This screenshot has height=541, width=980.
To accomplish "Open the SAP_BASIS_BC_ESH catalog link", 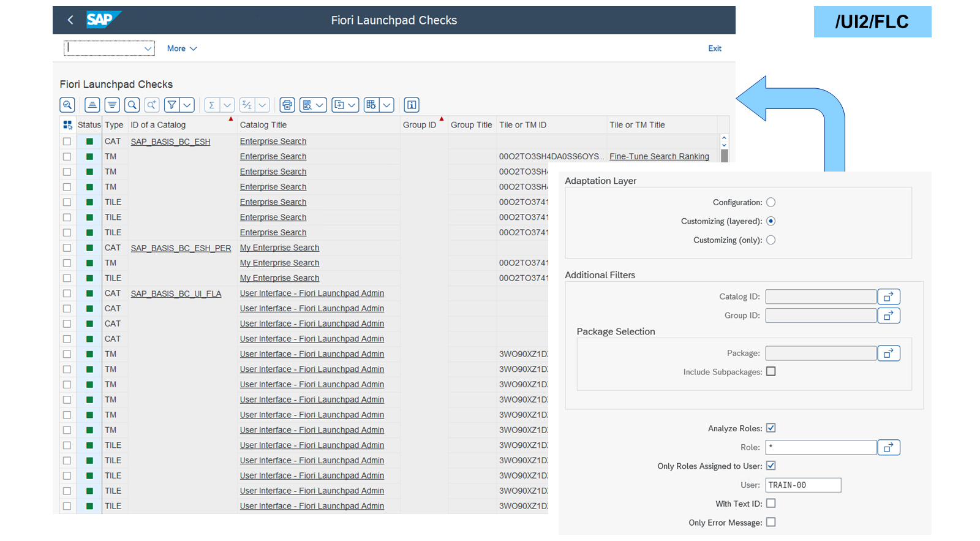I will pos(170,142).
